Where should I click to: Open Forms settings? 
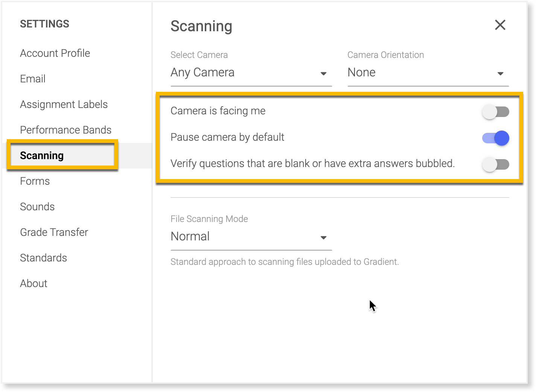pyautogui.click(x=35, y=181)
